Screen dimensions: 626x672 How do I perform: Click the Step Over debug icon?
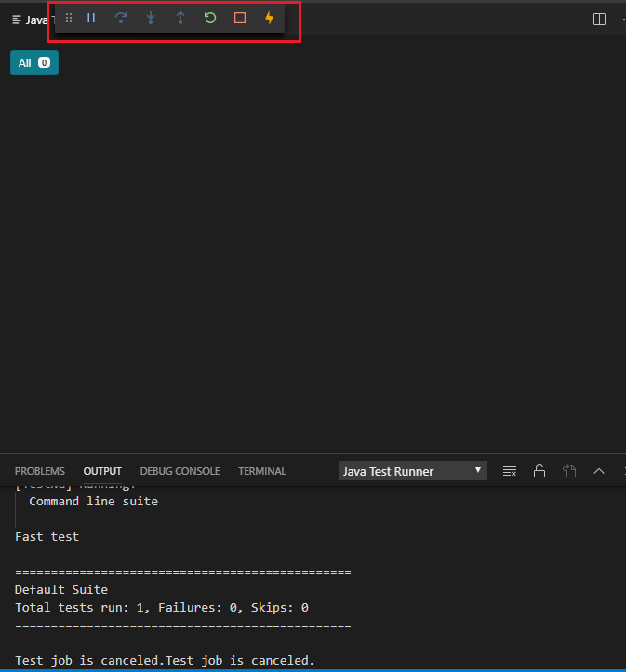[x=121, y=18]
